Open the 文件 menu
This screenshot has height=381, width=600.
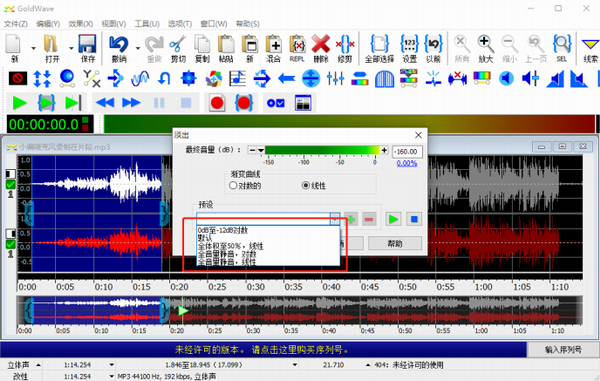pyautogui.click(x=15, y=24)
